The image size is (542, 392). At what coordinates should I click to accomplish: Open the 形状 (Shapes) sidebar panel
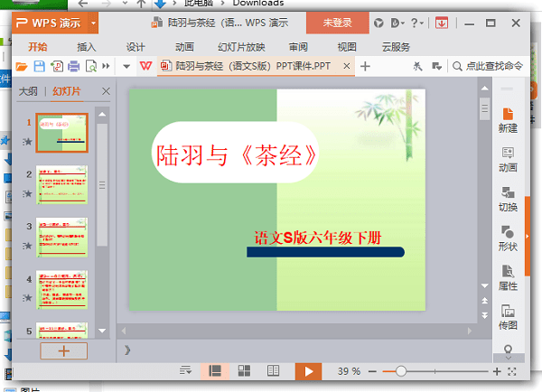pyautogui.click(x=508, y=238)
